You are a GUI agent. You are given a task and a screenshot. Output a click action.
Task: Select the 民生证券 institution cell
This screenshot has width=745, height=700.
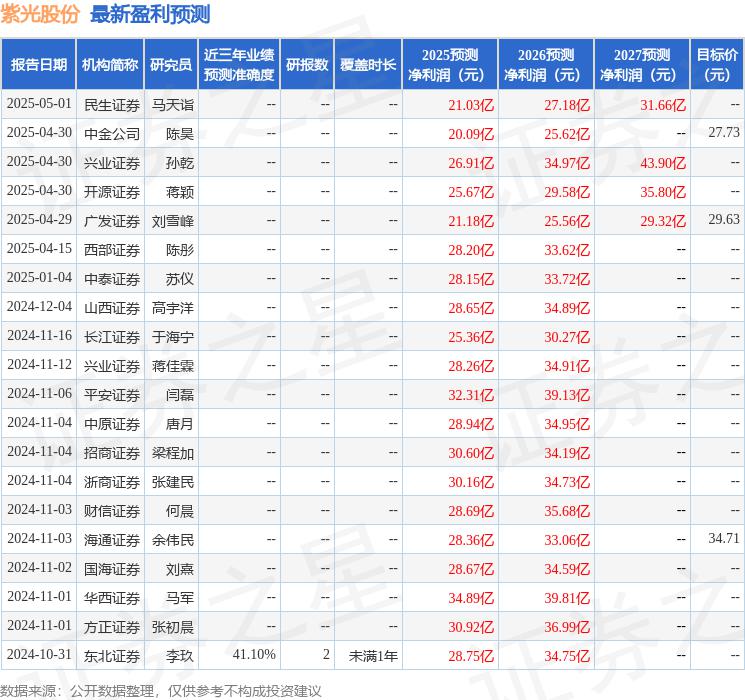click(112, 105)
